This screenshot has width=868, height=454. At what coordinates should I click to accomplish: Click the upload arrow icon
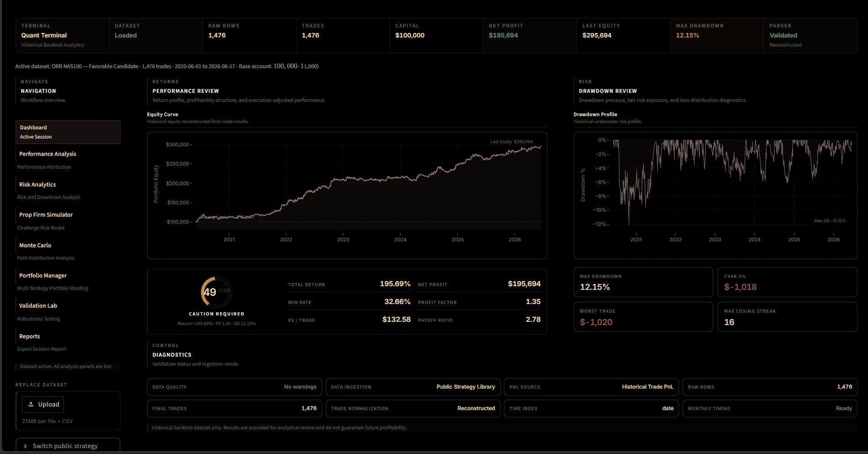(31, 404)
